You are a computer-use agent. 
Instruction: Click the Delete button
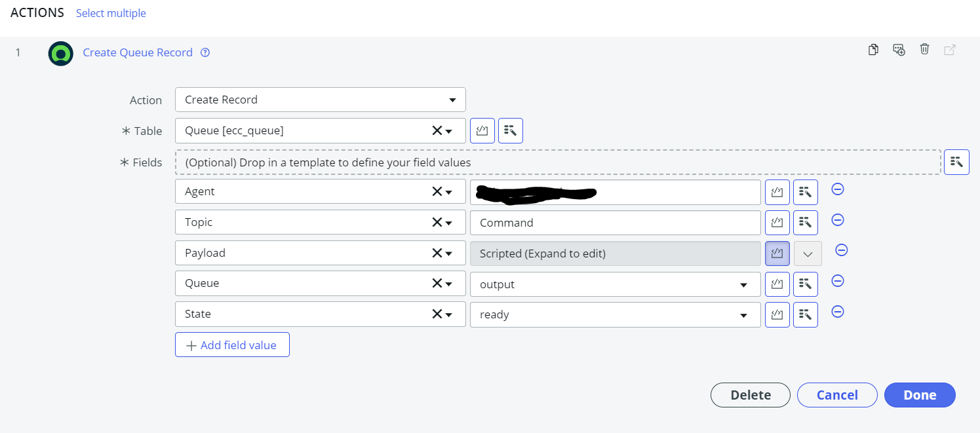tap(751, 395)
